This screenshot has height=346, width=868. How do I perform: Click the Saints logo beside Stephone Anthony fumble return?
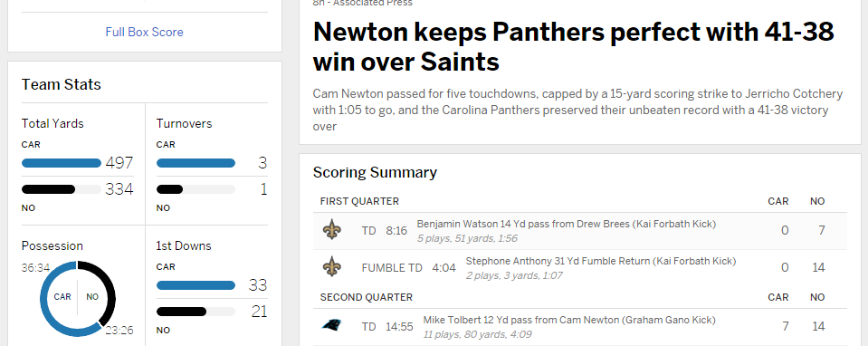point(332,267)
